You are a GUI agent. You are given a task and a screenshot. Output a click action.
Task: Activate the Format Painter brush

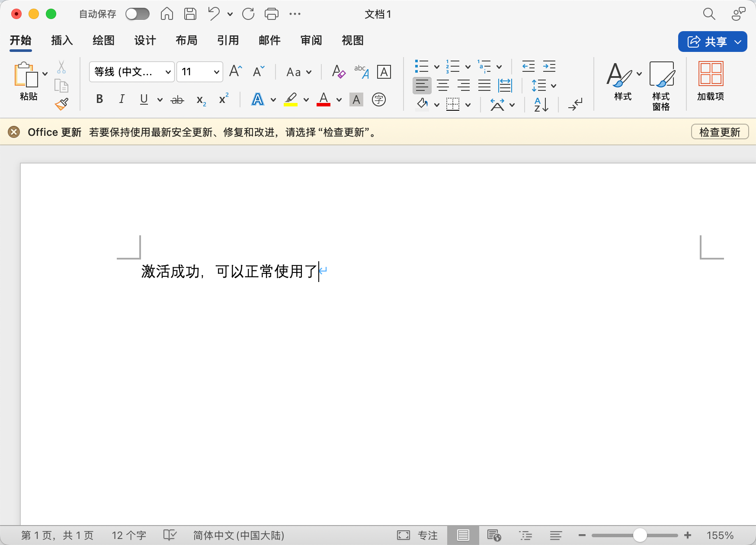pyautogui.click(x=61, y=104)
